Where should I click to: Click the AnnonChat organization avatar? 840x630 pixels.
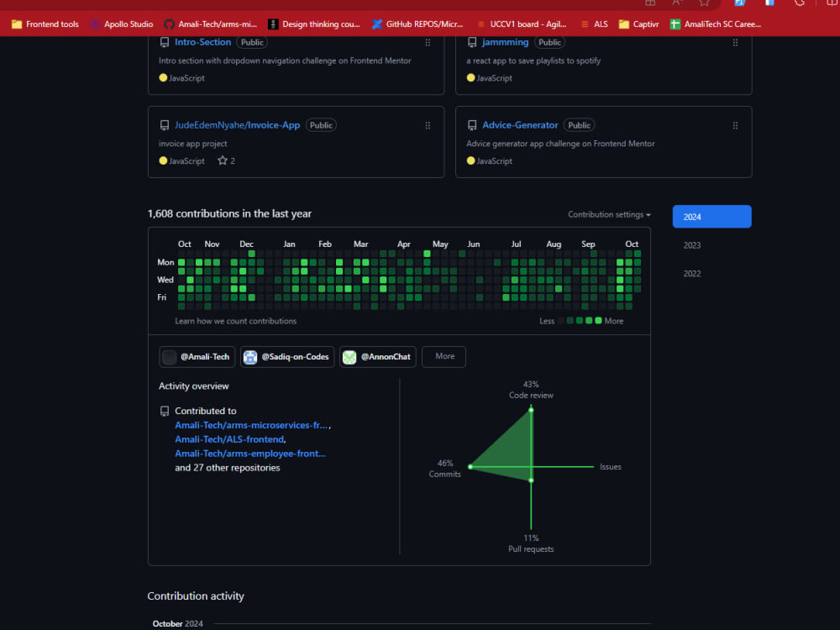click(x=349, y=357)
